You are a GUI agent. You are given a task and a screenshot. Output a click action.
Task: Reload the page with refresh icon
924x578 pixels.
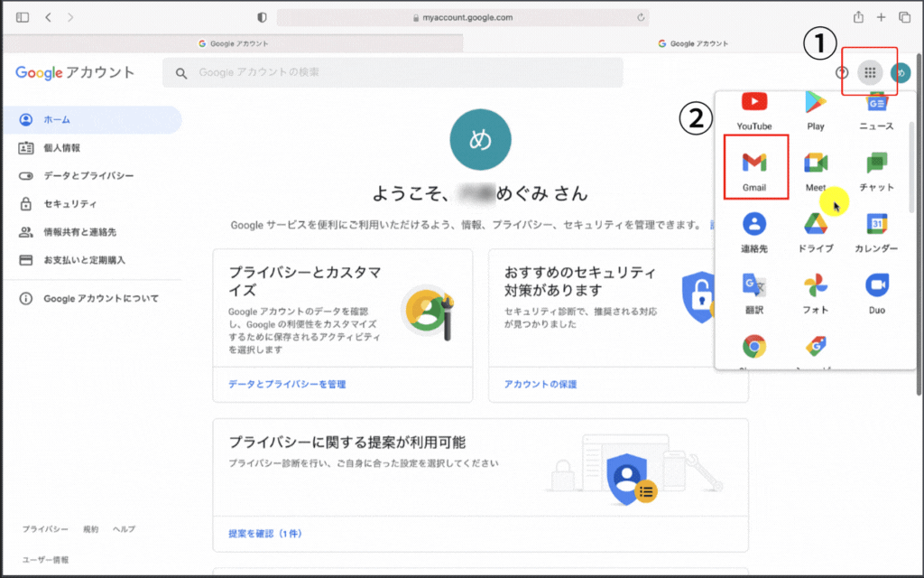coord(641,17)
